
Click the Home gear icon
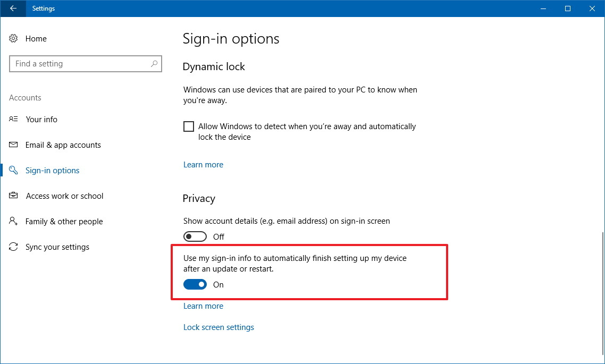(13, 38)
